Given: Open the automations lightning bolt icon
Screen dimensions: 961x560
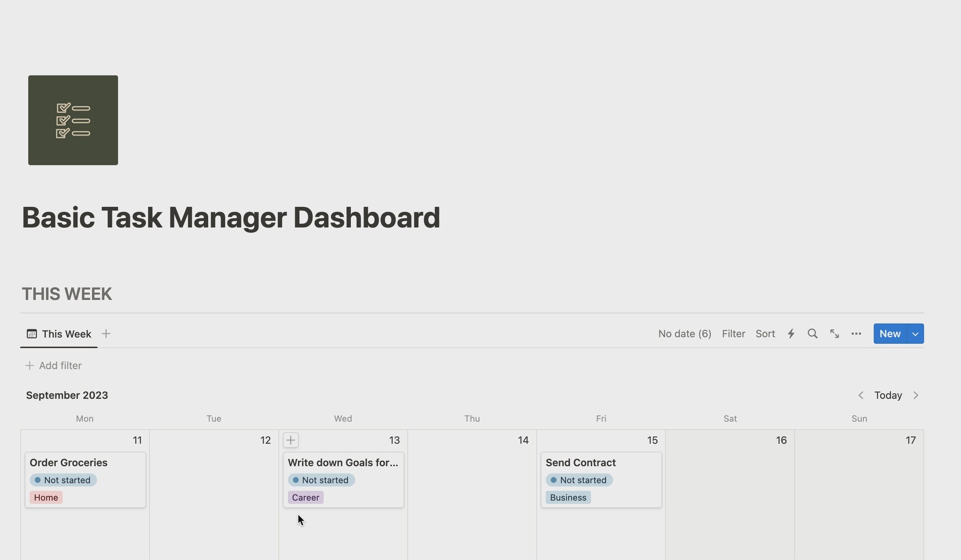Looking at the screenshot, I should coord(791,334).
